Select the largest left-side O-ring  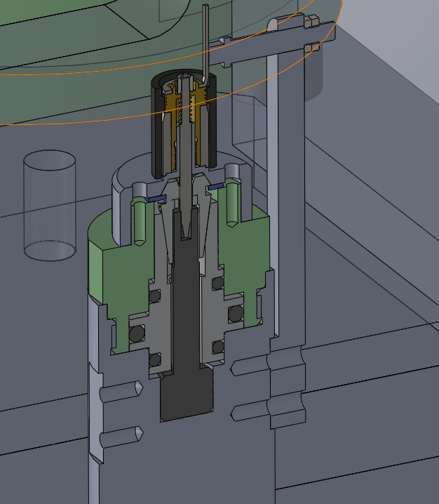pyautogui.click(x=137, y=333)
